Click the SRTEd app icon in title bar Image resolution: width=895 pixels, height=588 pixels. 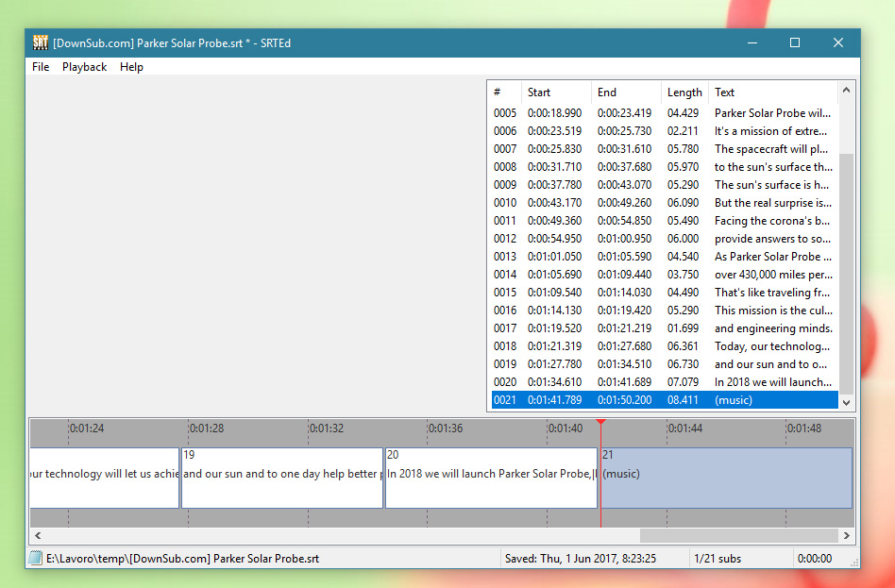(41, 42)
